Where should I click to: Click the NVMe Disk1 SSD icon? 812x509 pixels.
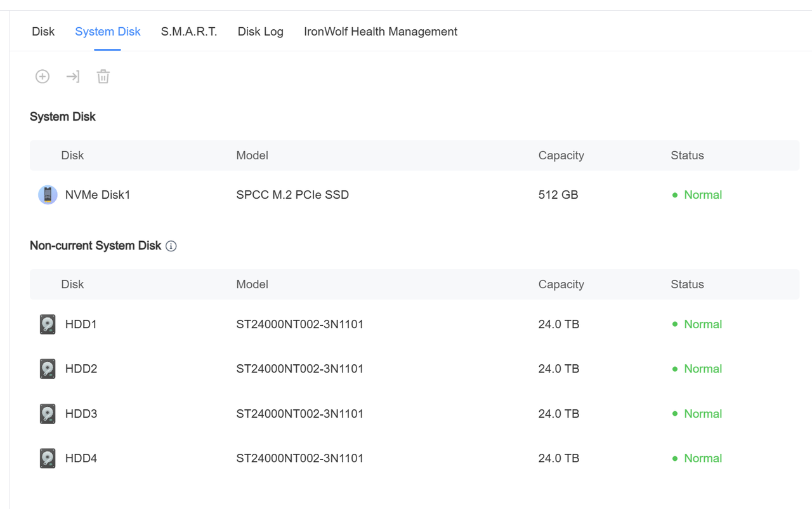[x=48, y=195]
